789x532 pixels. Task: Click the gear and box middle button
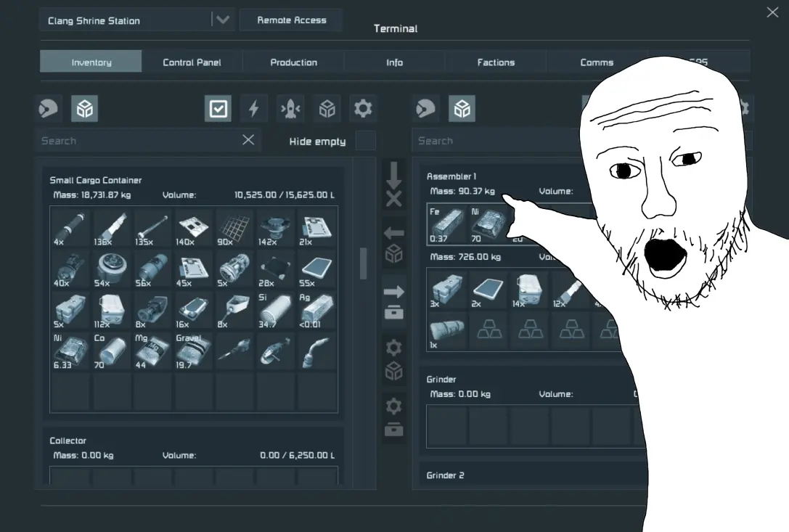click(x=394, y=418)
